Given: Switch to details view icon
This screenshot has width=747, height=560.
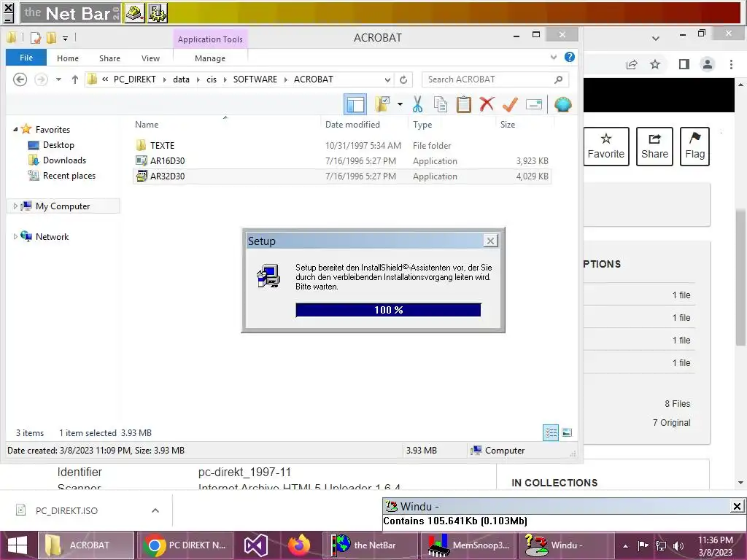Looking at the screenshot, I should click(x=551, y=432).
